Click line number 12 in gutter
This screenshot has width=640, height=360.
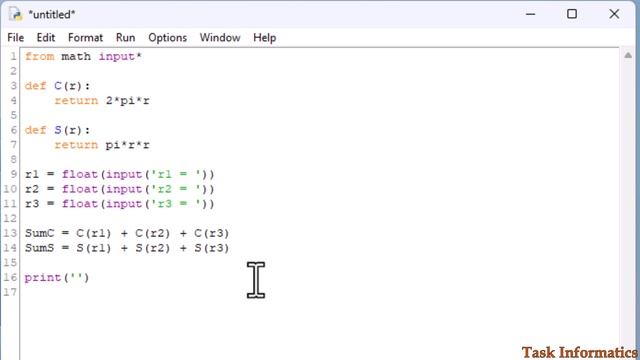(x=10, y=218)
